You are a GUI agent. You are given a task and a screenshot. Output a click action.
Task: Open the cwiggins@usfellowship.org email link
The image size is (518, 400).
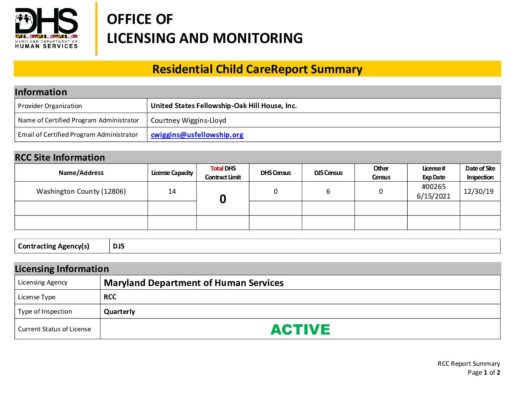(197, 135)
